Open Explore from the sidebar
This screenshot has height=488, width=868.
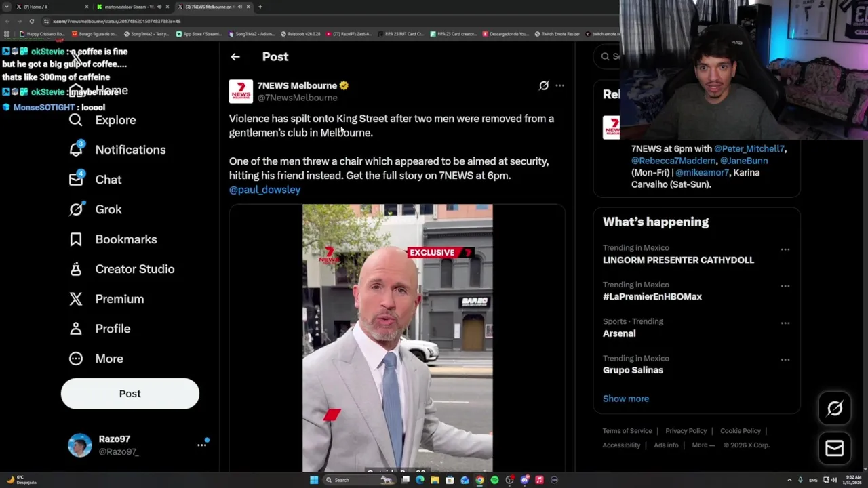click(115, 120)
